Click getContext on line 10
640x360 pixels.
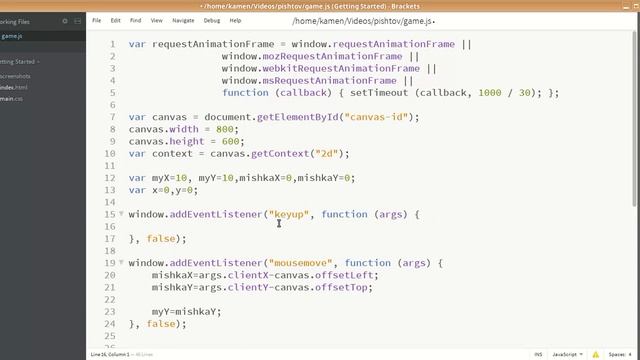point(280,154)
